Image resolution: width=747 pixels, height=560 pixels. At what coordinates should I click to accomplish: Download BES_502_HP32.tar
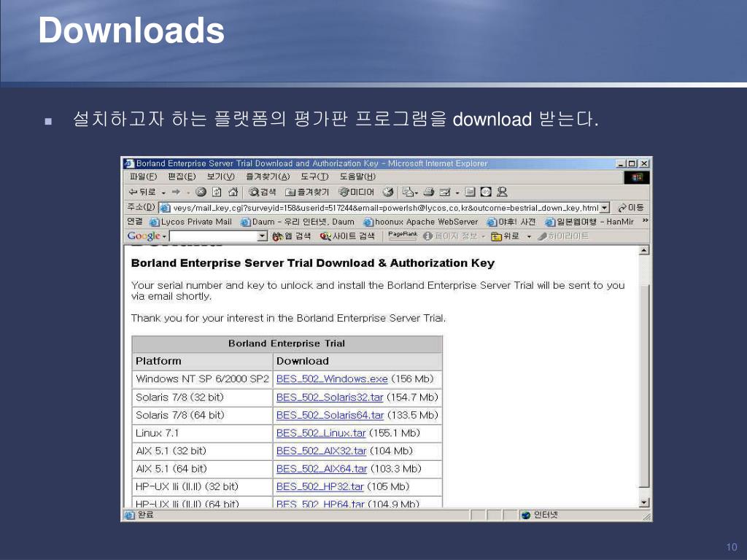tap(320, 486)
